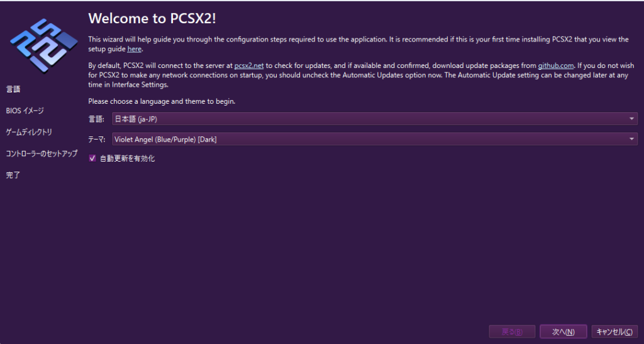Go to the BIOS イメージ step
Screen dimensions: 644x344
tap(25, 111)
